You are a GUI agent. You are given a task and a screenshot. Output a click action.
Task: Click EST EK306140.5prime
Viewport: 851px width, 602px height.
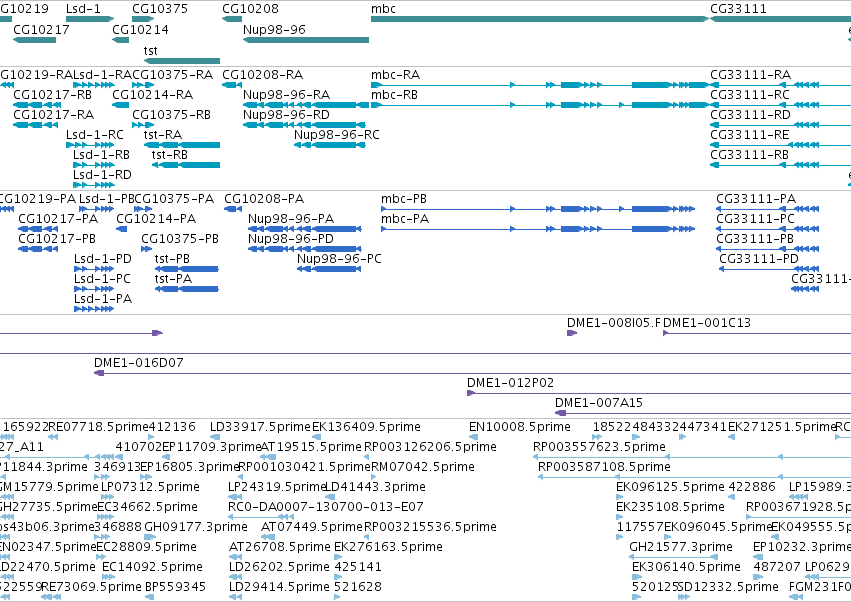pos(686,567)
